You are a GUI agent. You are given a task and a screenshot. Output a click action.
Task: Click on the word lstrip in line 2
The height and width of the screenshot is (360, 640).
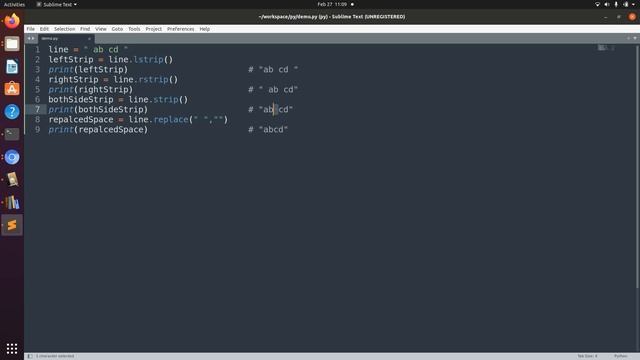pos(148,60)
